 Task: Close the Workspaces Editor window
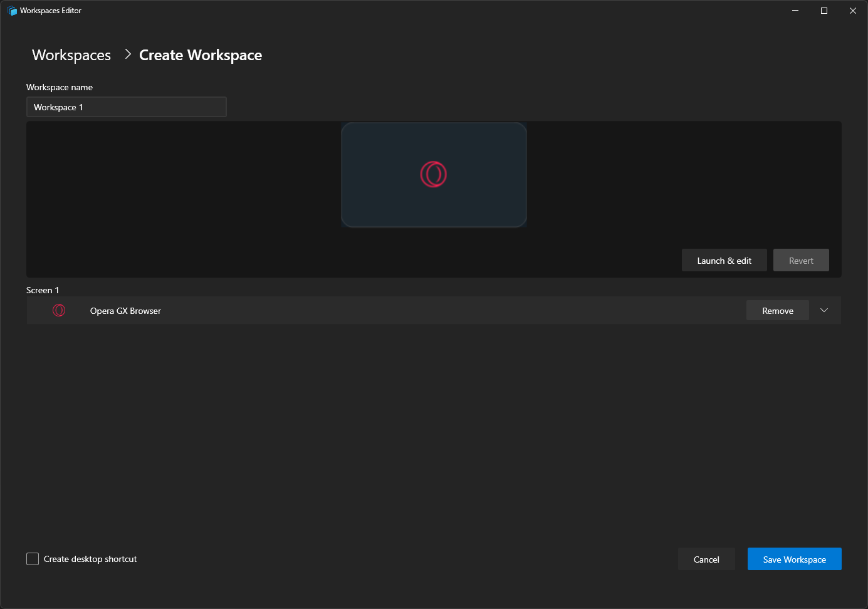click(853, 11)
